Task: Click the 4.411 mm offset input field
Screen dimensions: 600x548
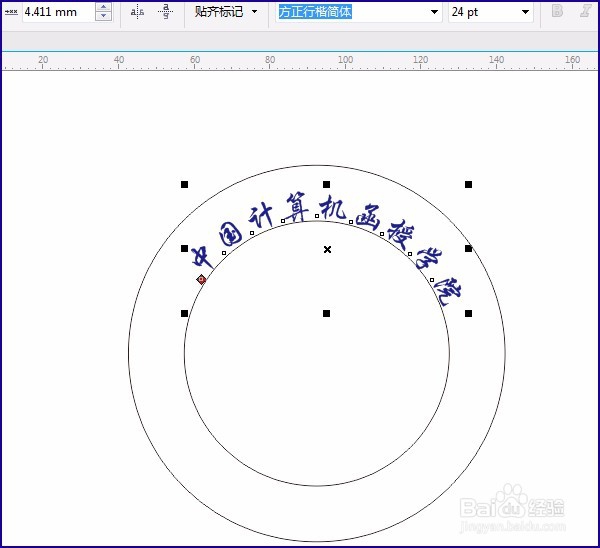Action: click(x=58, y=12)
